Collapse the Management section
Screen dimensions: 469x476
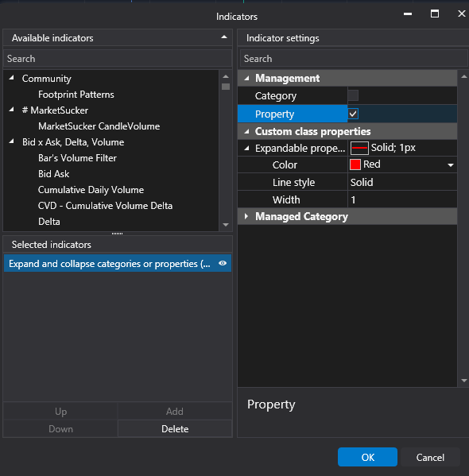[247, 79]
